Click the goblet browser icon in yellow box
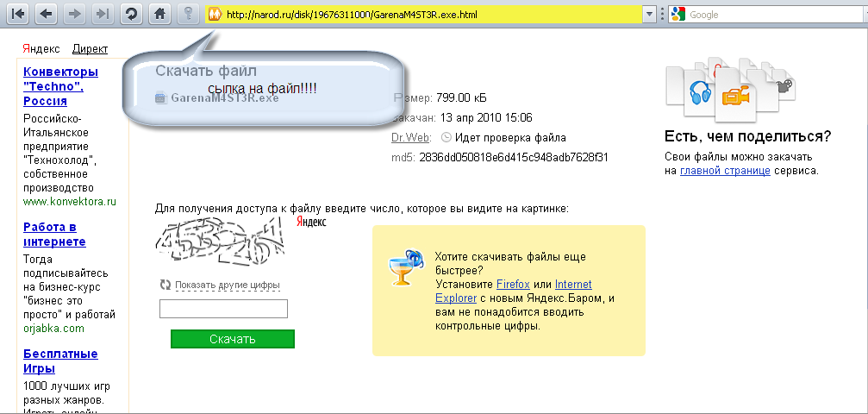The width and height of the screenshot is (868, 414). [406, 267]
